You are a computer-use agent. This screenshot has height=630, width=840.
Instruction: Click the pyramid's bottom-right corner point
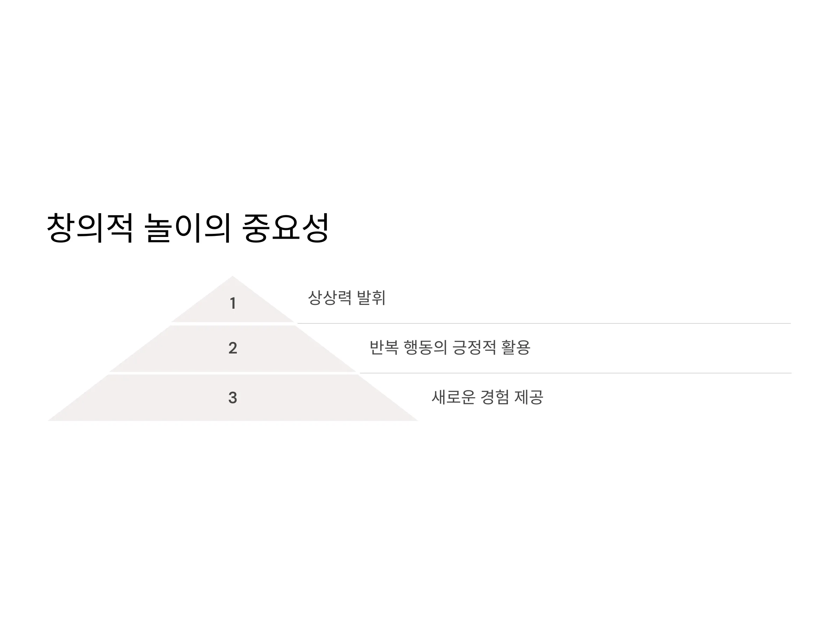(x=417, y=420)
